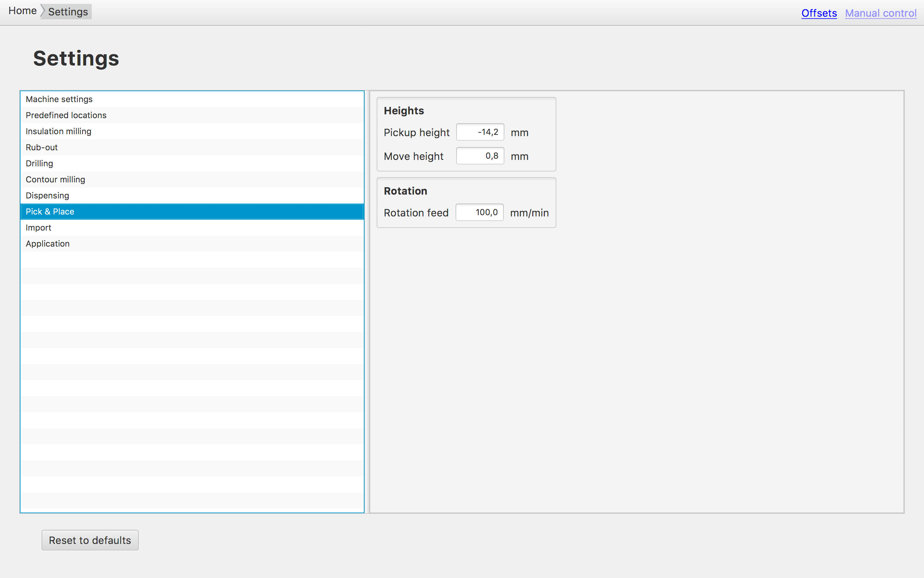Click the Pickup height input field
The height and width of the screenshot is (578, 924).
click(480, 132)
